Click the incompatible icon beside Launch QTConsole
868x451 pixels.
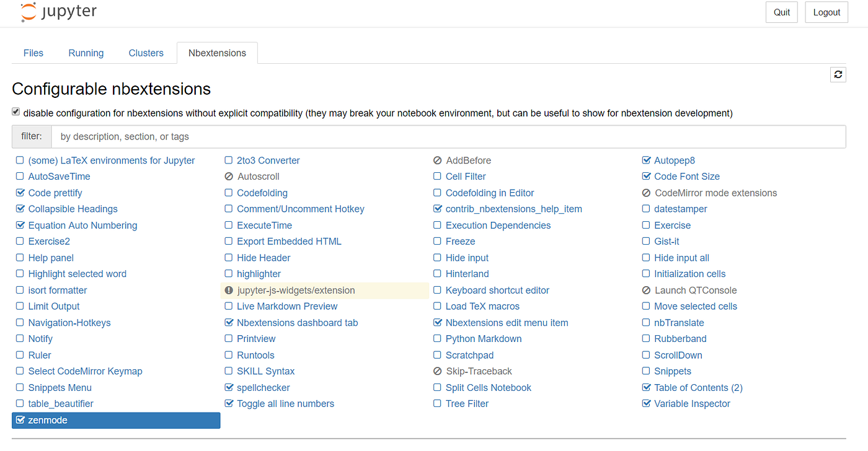coord(647,290)
